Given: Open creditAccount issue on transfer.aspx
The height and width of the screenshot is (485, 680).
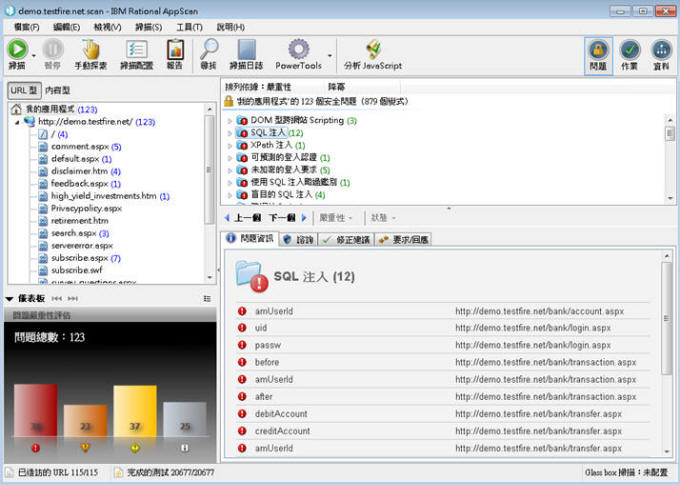Looking at the screenshot, I should (x=442, y=431).
